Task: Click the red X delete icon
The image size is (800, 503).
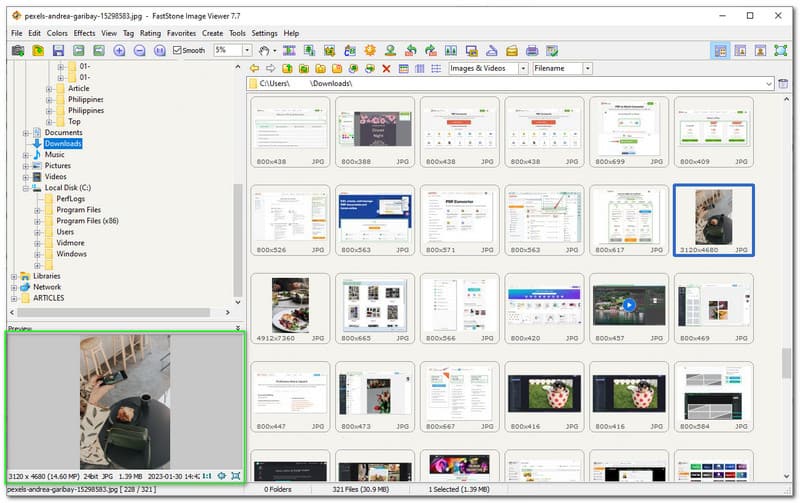Action: (x=386, y=68)
